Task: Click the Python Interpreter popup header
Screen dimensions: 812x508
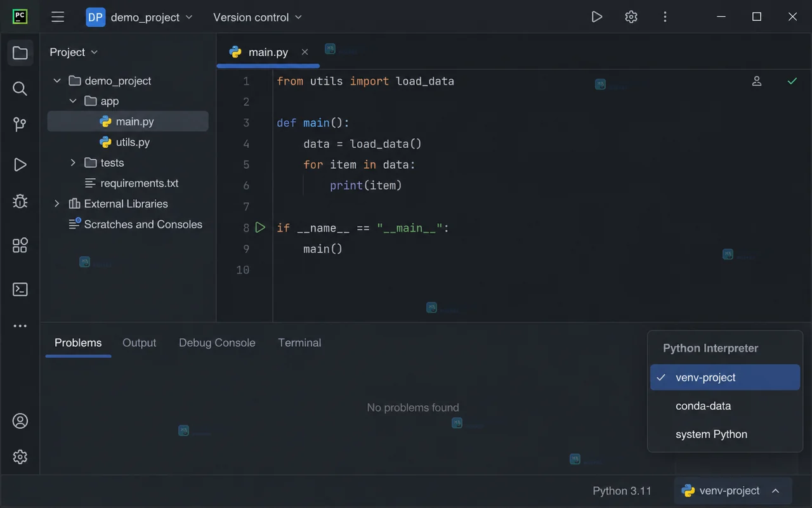Action: 710,348
